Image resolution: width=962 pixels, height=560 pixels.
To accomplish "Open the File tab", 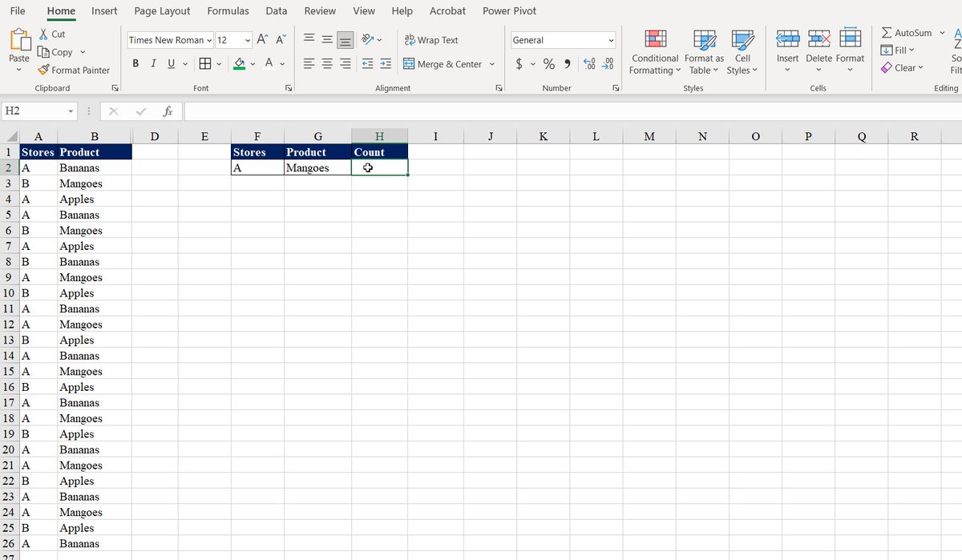I will pos(18,11).
